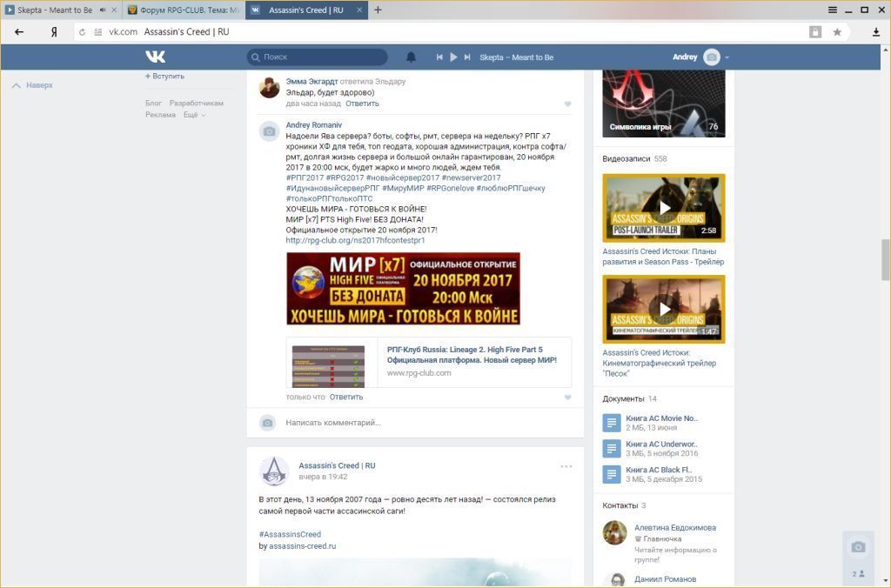
Task: Open the Реклама link
Action: (160, 115)
